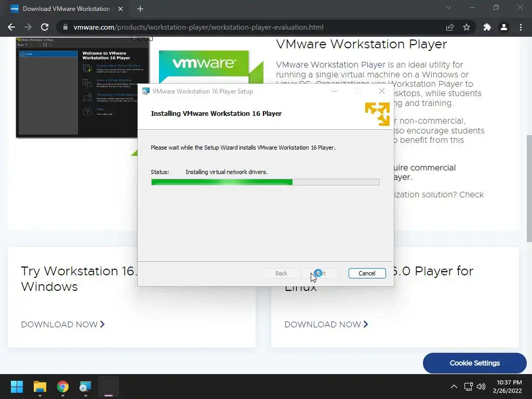532x399 pixels.
Task: Open a new browser tab
Action: (x=140, y=9)
